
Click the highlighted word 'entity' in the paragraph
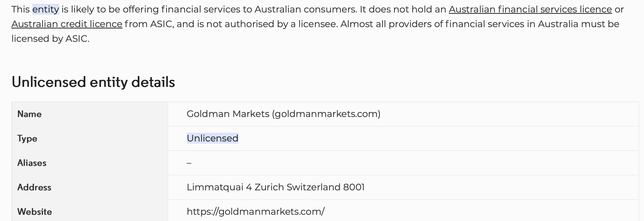coord(46,10)
